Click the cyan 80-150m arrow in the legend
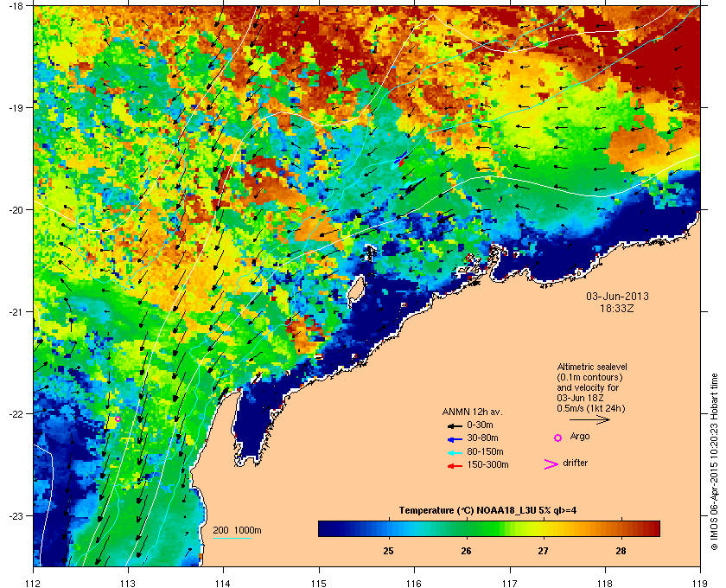The height and width of the screenshot is (588, 726). pos(455,452)
